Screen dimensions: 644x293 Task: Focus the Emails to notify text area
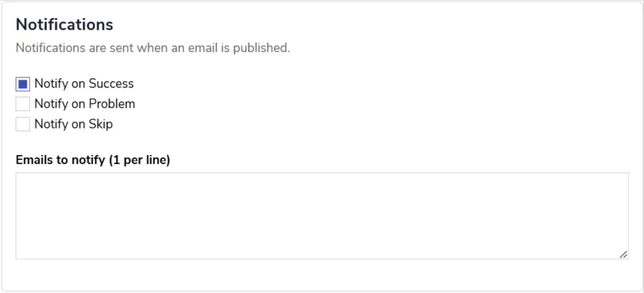point(322,216)
